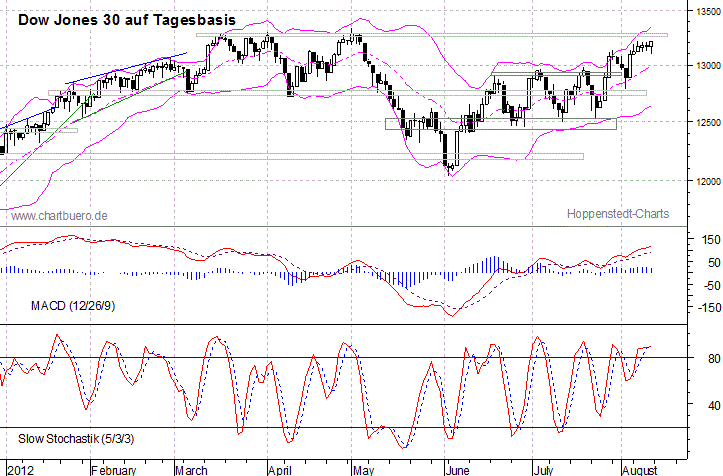Click the February label on time axis

click(x=113, y=470)
